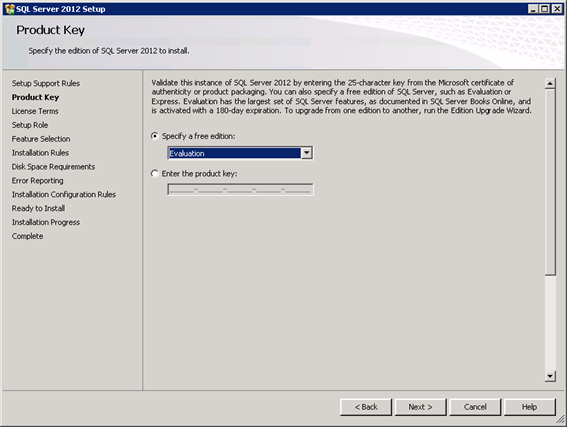Cancel the SQL Server setup

[x=475, y=407]
